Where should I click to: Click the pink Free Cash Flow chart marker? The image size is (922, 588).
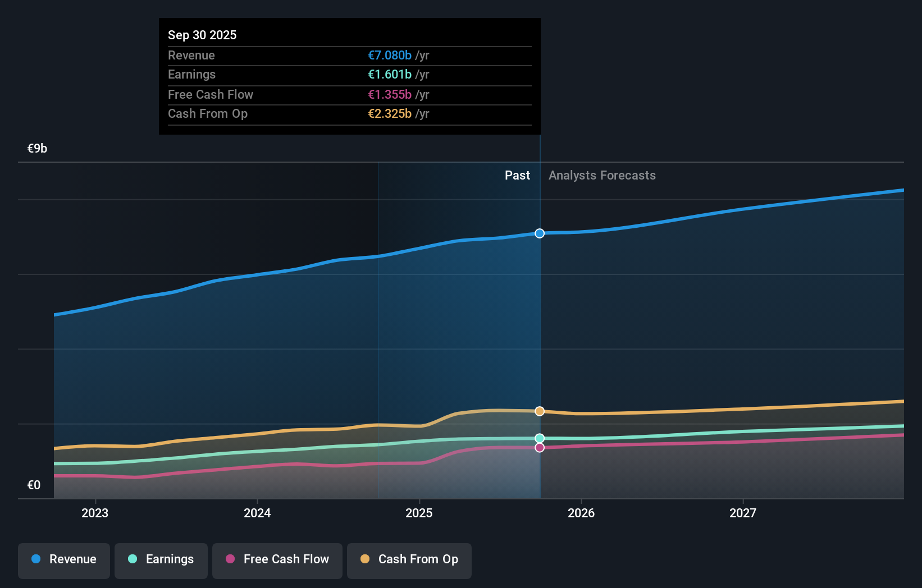click(540, 447)
